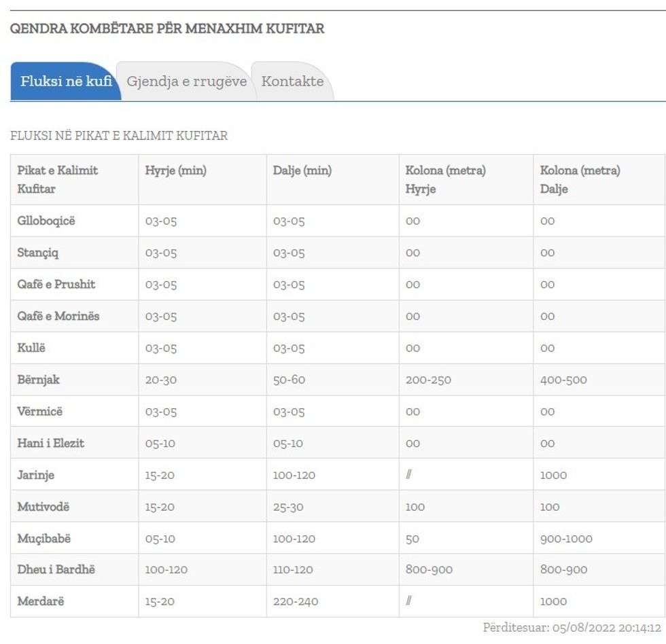
Task: Click the 220-240 exit time for Merdarë
Action: [295, 601]
